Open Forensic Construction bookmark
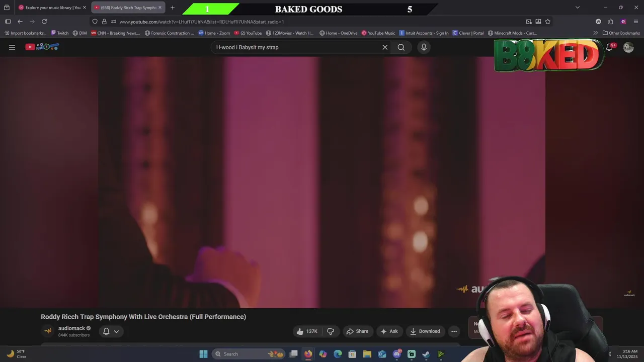The image size is (644, 362). pos(169,33)
